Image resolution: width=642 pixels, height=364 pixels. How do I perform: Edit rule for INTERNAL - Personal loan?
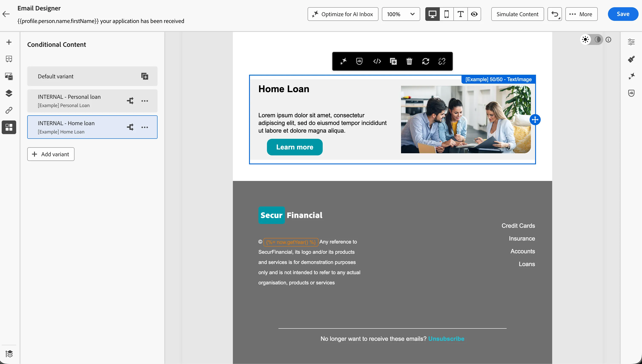tap(130, 101)
